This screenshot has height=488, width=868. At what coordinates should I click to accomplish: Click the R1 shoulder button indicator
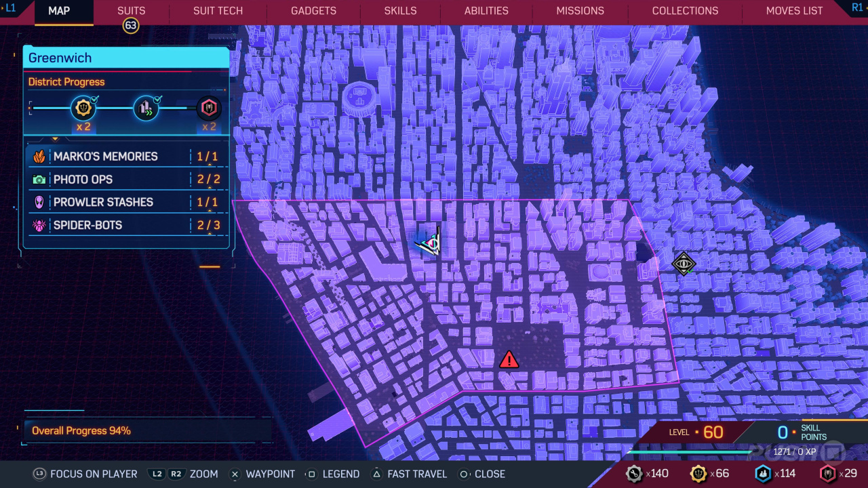tap(858, 7)
